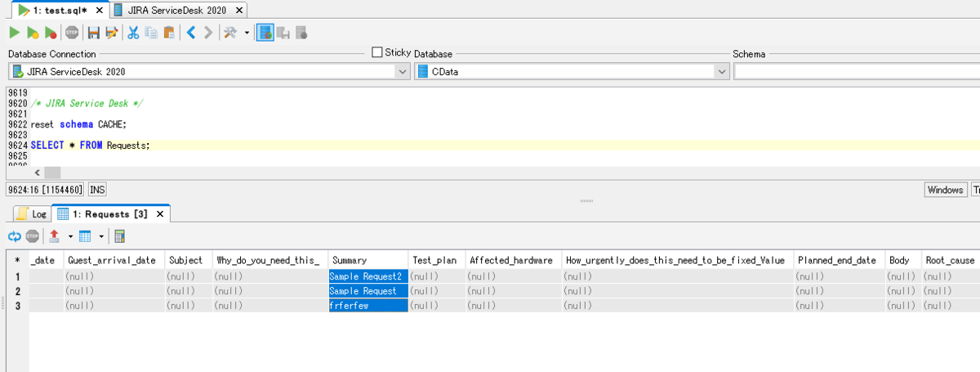The image size is (980, 372).
Task: Select the Sample Request cell in row 2
Action: pos(367,290)
